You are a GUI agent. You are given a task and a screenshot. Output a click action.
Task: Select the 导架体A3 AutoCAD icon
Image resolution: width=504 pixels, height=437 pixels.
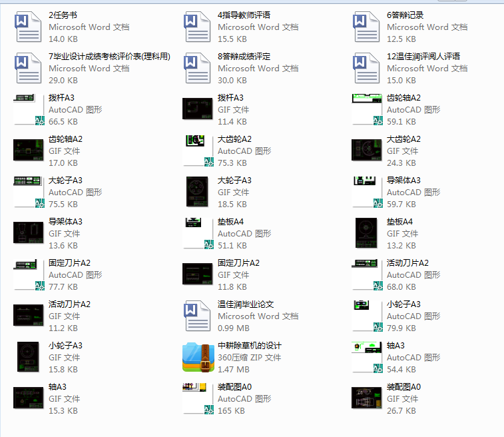367,192
